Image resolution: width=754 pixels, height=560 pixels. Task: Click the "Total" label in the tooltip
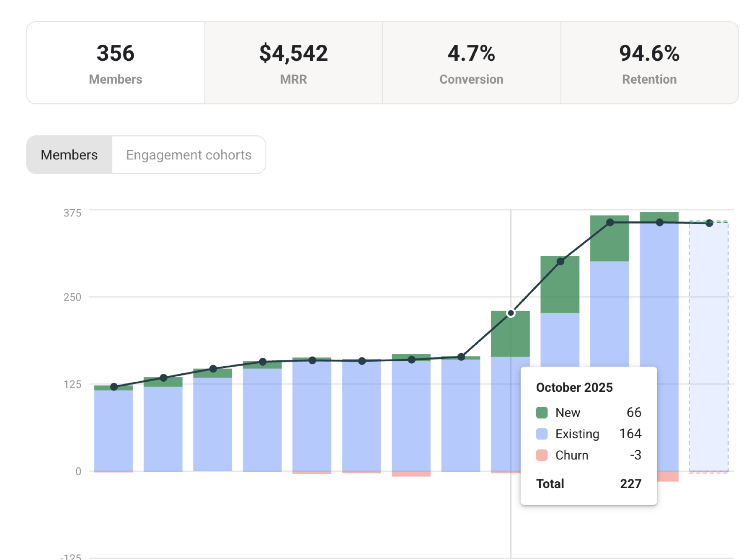point(550,484)
